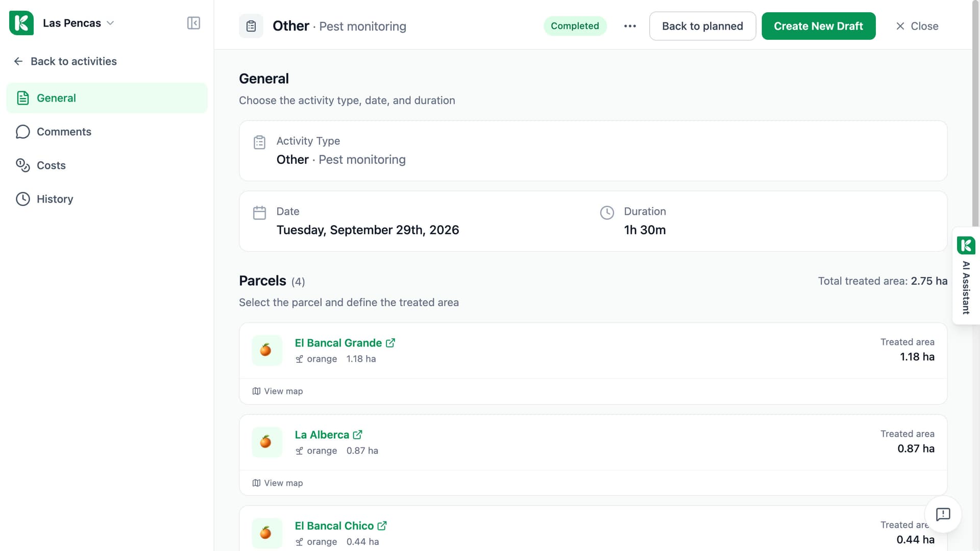Open the AI Assistant side tab
Viewport: 980px width, 551px height.
pos(966,275)
